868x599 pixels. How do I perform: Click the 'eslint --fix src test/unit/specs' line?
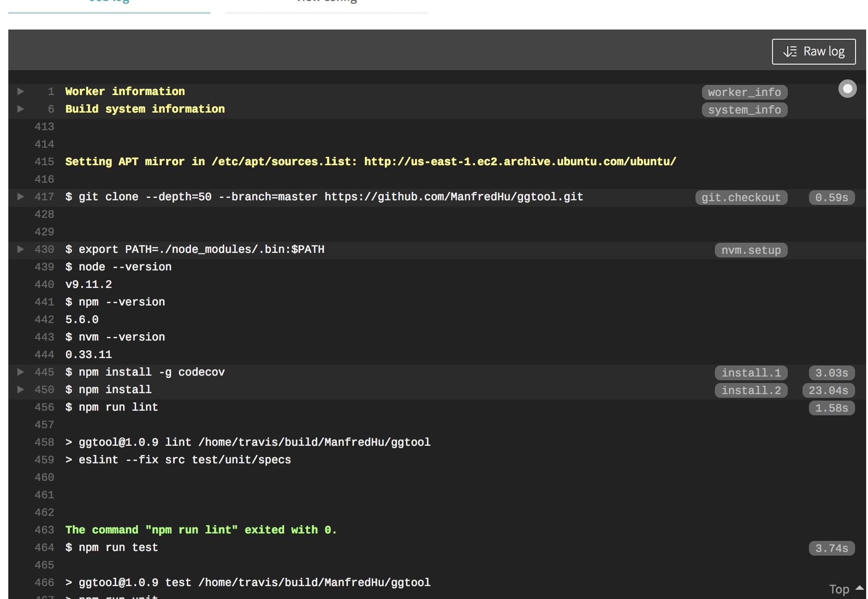click(x=178, y=460)
